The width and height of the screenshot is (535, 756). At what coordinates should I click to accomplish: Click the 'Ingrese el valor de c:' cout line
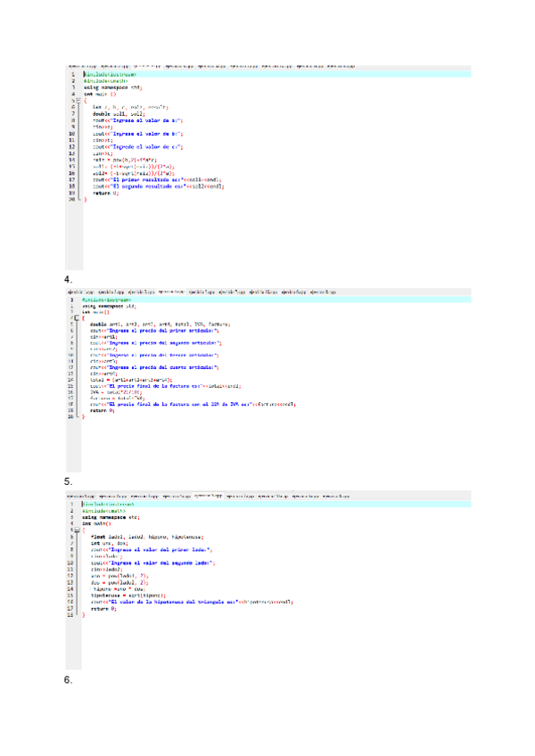click(x=138, y=146)
